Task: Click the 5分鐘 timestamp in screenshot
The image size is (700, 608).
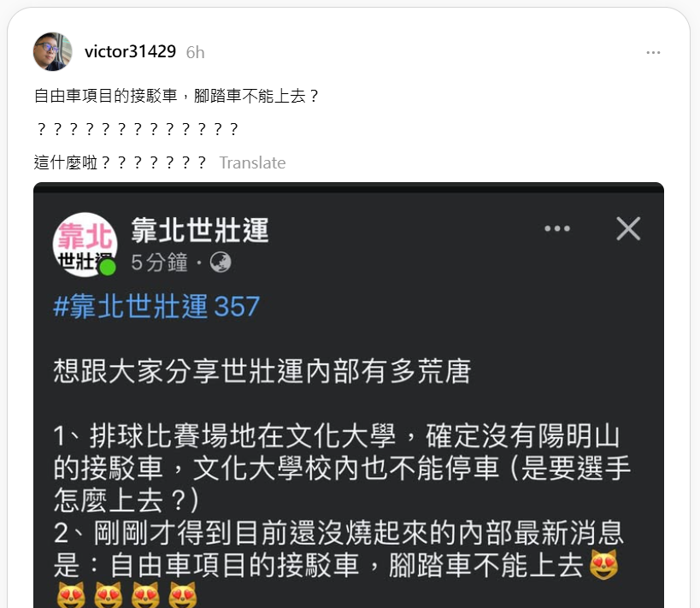Action: [x=159, y=263]
